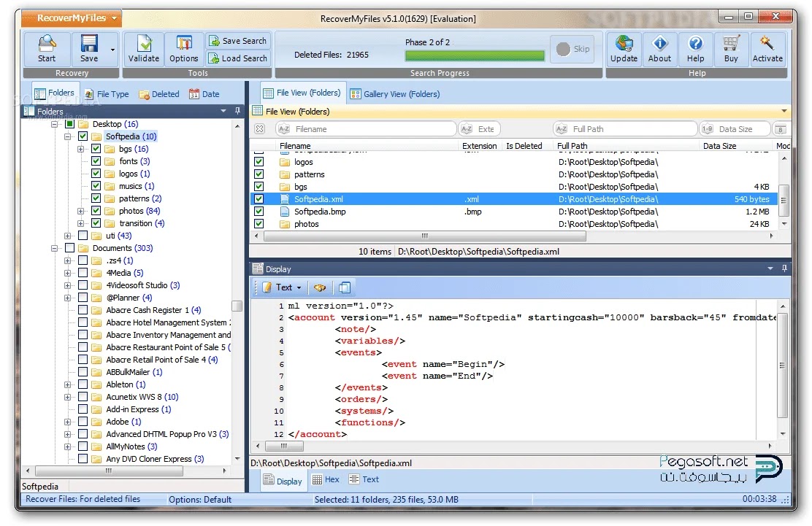Uncheck the musics folder checkbox

[96, 186]
